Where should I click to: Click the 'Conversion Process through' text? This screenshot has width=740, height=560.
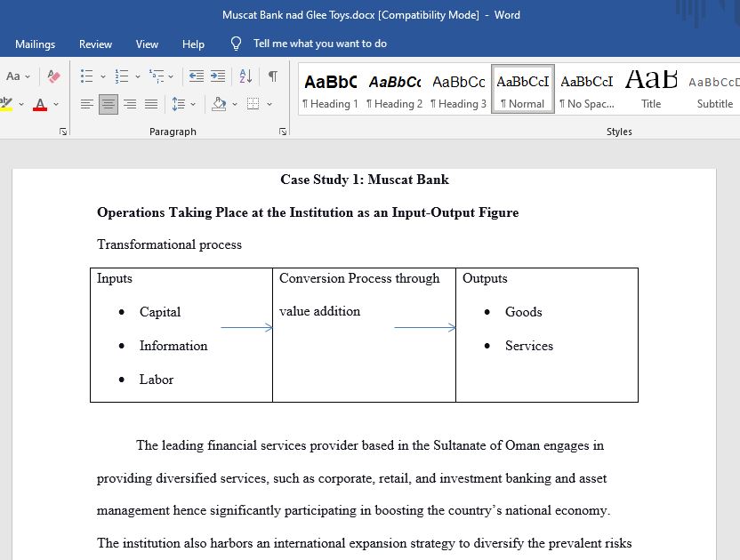(359, 278)
